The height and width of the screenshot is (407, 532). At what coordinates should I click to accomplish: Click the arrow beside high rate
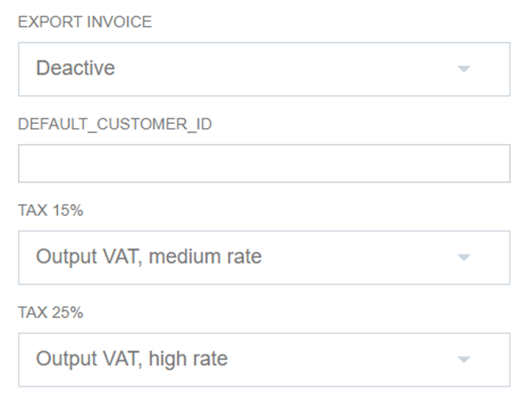(x=465, y=359)
